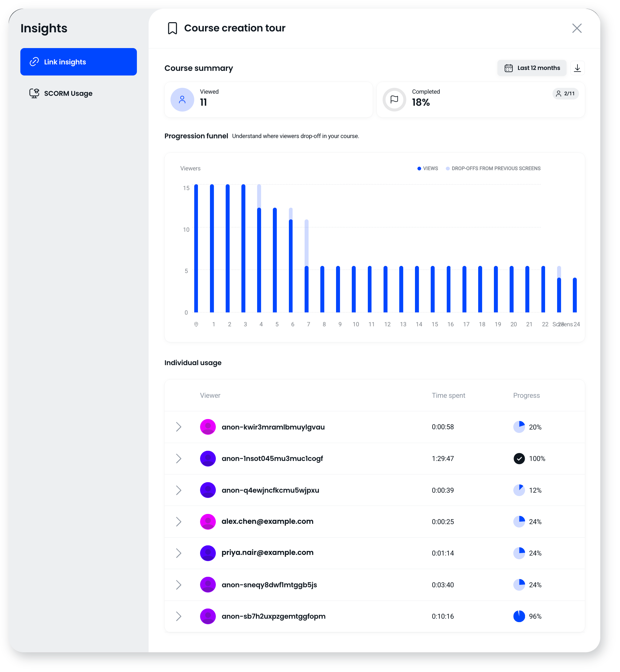Click the SCORM Usage monitor icon

(34, 93)
